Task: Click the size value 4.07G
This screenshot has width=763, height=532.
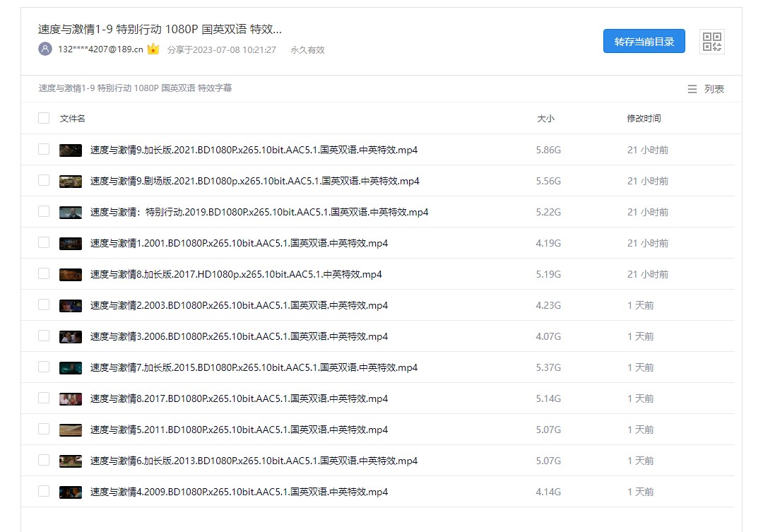Action: (x=548, y=337)
